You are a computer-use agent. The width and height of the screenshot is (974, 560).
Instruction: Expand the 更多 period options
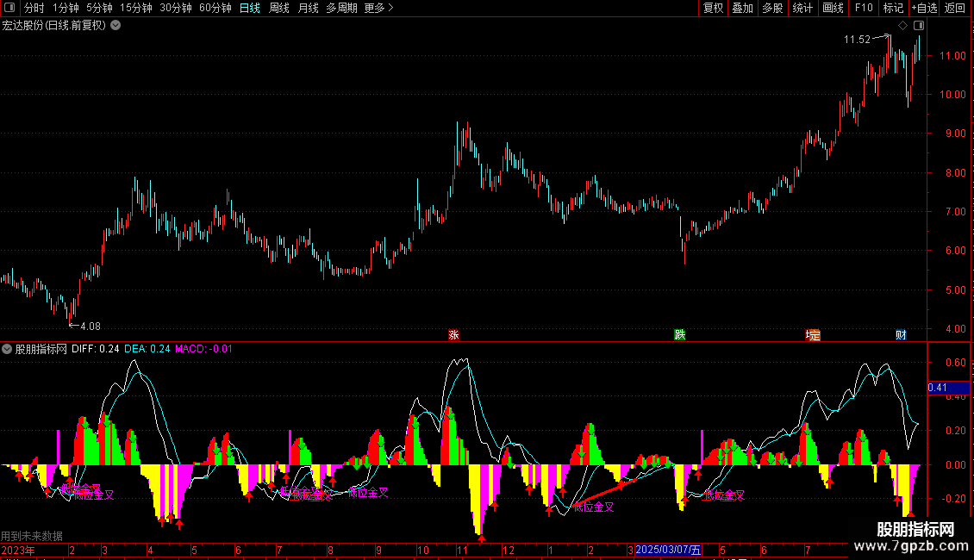tap(379, 8)
